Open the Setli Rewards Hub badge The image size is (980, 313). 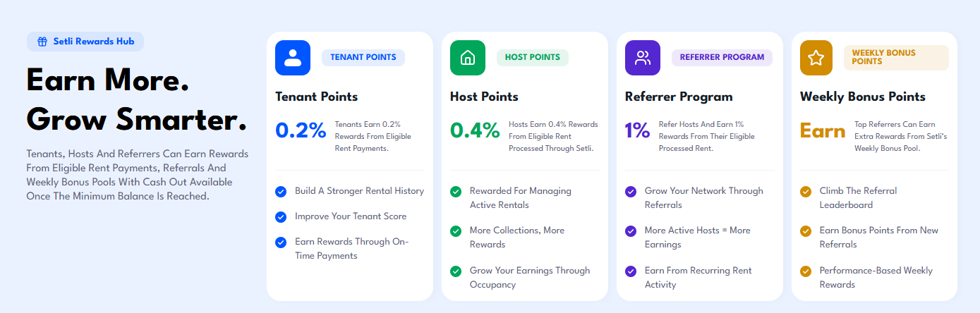coord(85,42)
